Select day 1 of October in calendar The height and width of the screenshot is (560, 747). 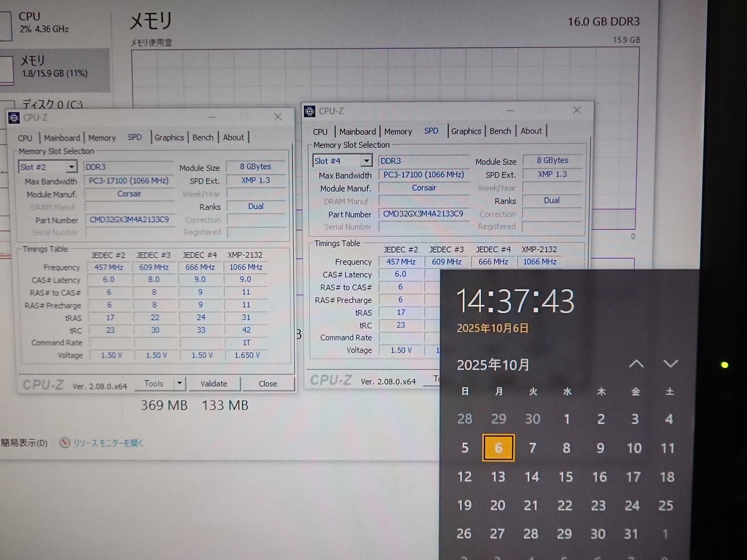(566, 419)
